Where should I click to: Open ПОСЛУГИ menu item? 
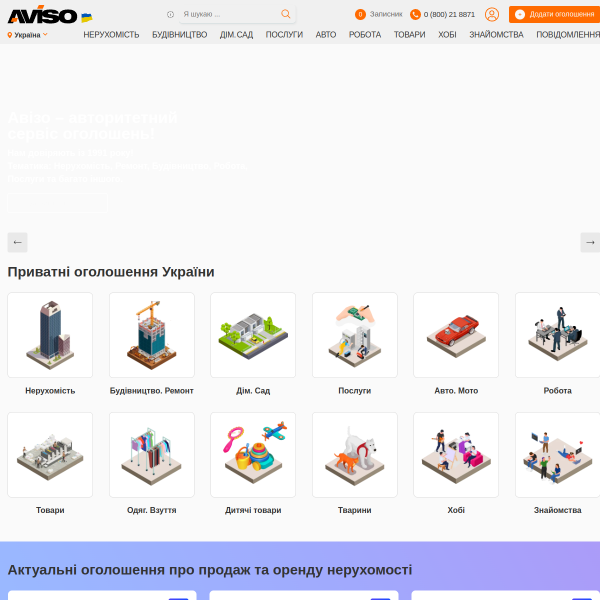[x=284, y=35]
